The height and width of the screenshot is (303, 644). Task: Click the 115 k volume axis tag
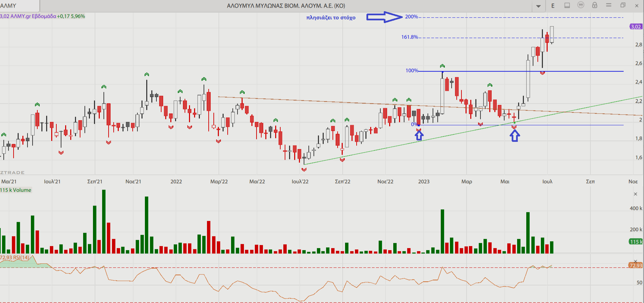(636, 242)
